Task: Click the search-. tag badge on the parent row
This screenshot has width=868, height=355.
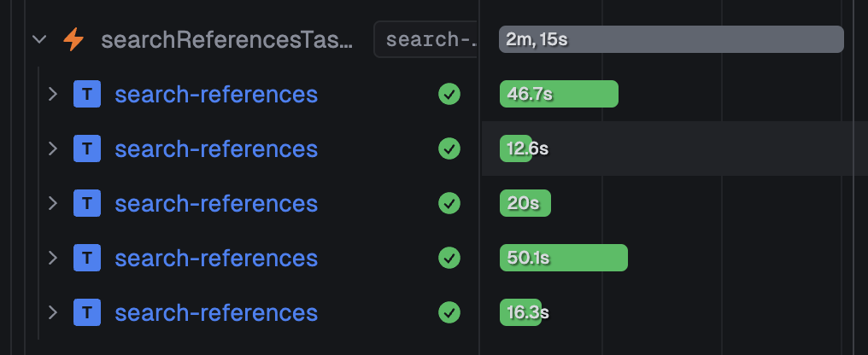Action: point(425,39)
